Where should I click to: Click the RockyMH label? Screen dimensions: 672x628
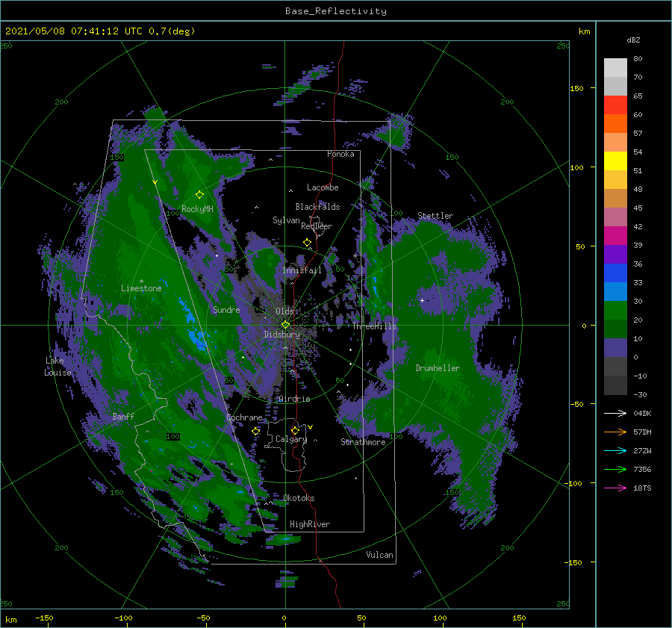click(x=197, y=209)
